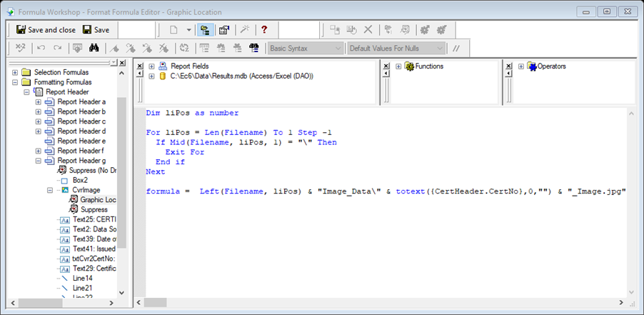
Task: Click the red question mark Help icon
Action: [264, 30]
